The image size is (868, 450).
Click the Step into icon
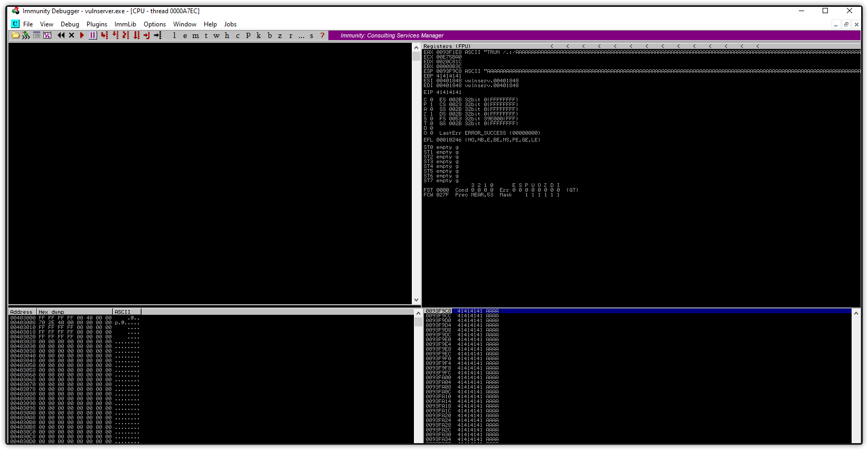104,35
